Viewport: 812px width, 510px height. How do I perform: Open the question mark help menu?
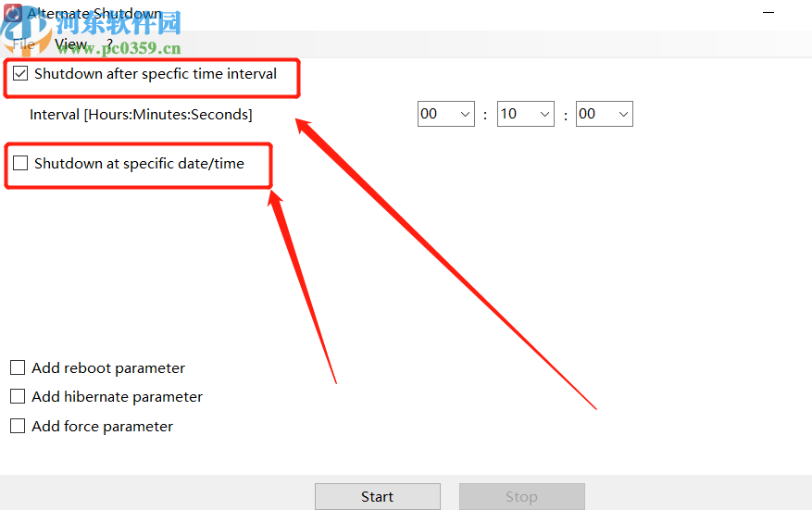tap(109, 44)
